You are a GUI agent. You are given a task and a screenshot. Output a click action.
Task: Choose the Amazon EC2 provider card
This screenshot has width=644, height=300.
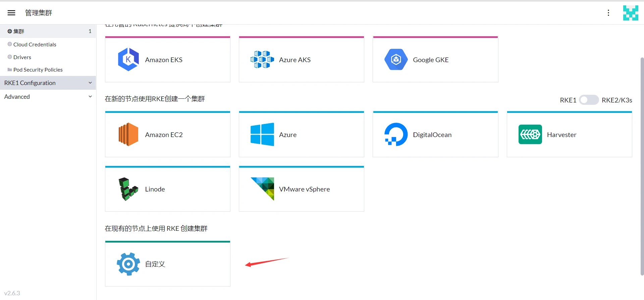pyautogui.click(x=168, y=134)
